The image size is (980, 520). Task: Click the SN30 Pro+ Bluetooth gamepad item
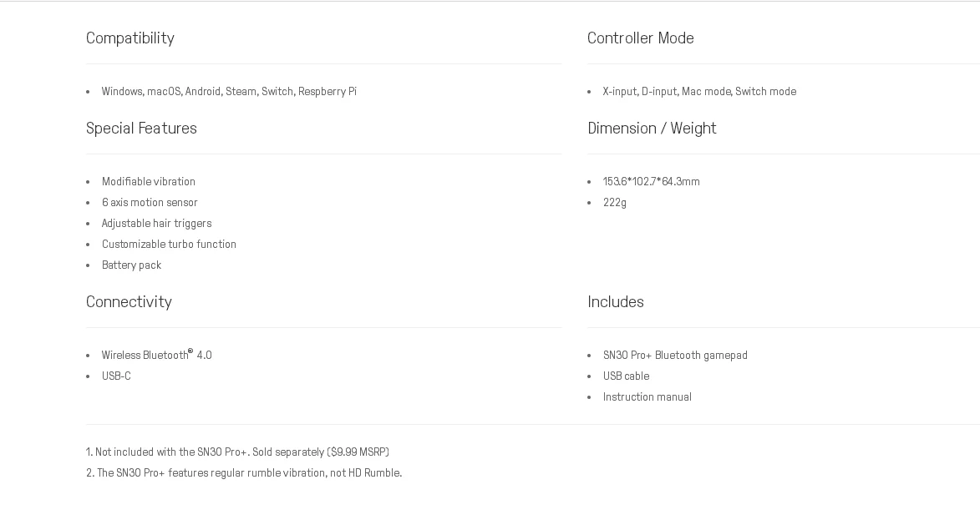click(675, 356)
